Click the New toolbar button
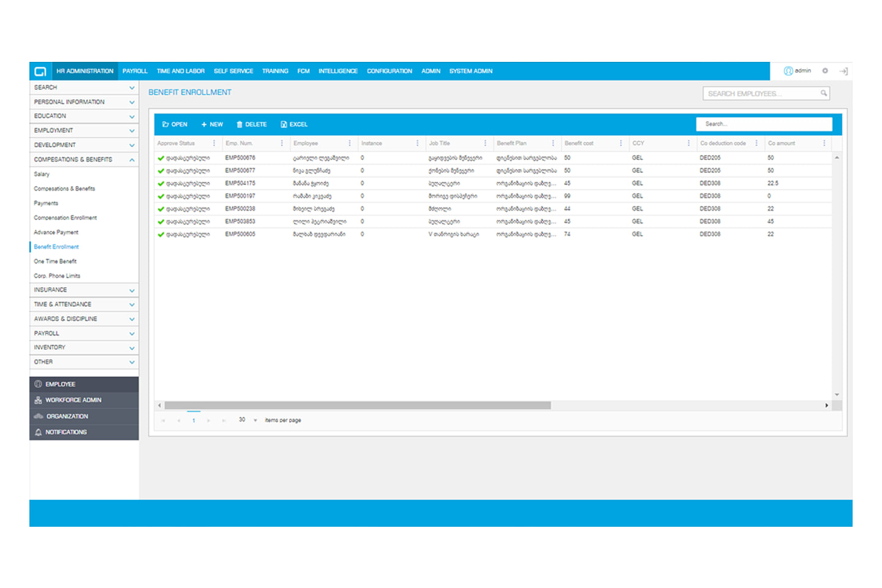882x588 pixels. 212,124
